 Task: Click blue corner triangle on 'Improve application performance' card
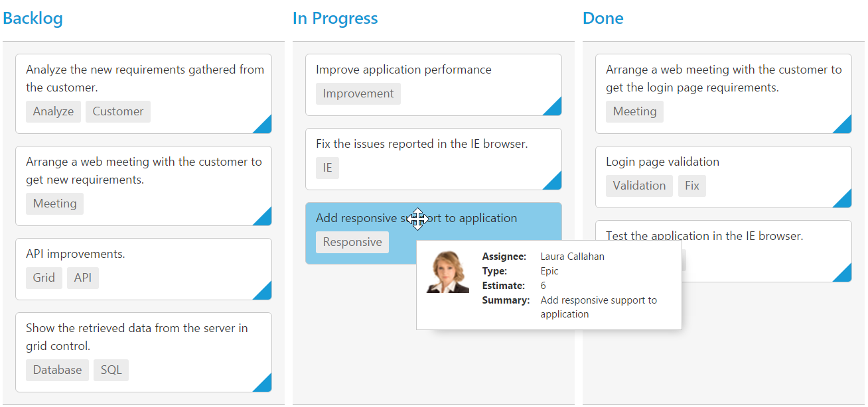tap(555, 109)
